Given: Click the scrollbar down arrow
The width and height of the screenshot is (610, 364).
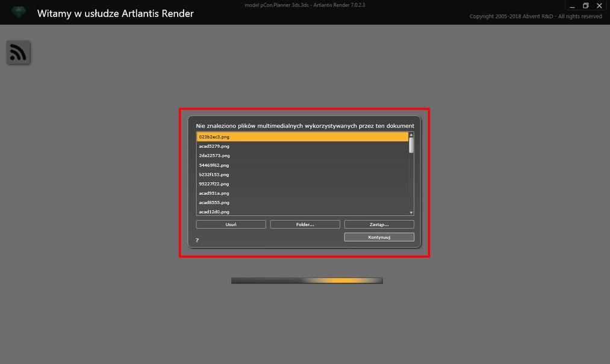Looking at the screenshot, I should 411,211.
